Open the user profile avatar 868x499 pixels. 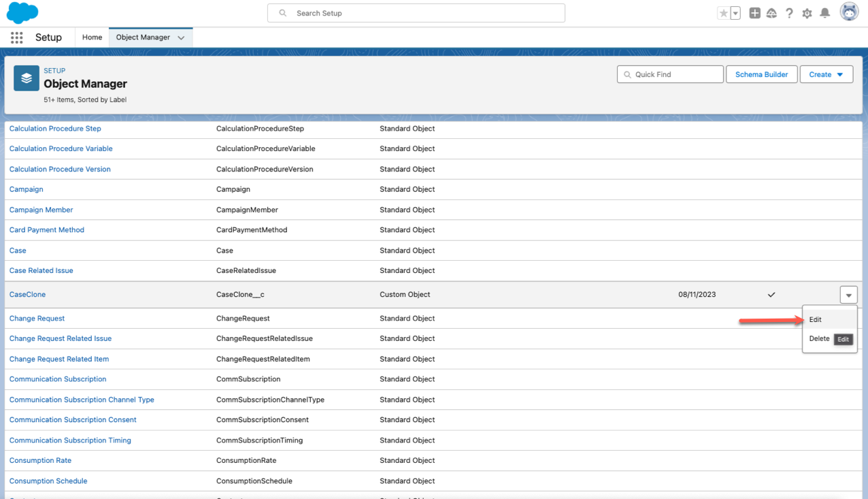coord(849,12)
